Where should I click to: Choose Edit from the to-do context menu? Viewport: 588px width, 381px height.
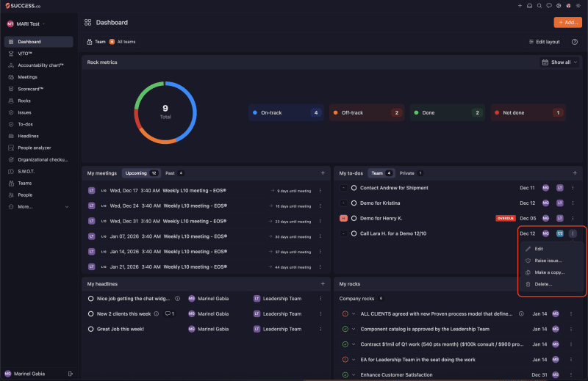551,249
